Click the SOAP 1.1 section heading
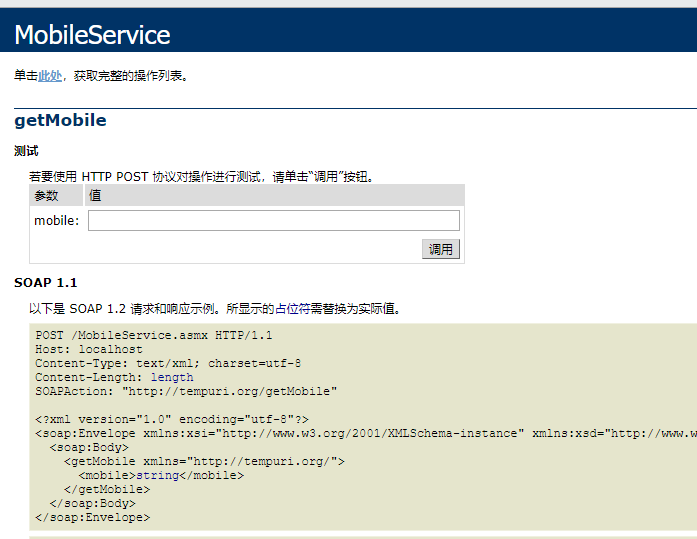This screenshot has width=697, height=539. coord(45,283)
